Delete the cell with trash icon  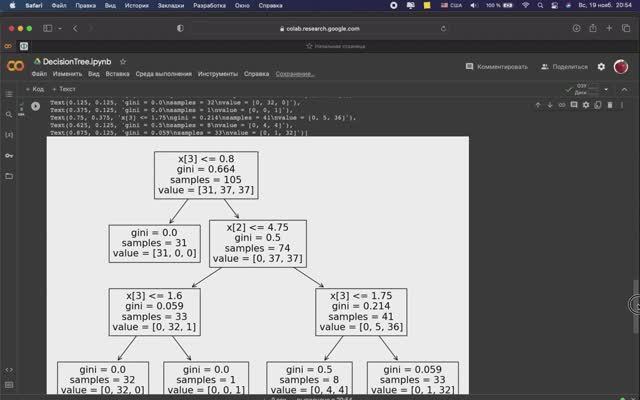610,105
